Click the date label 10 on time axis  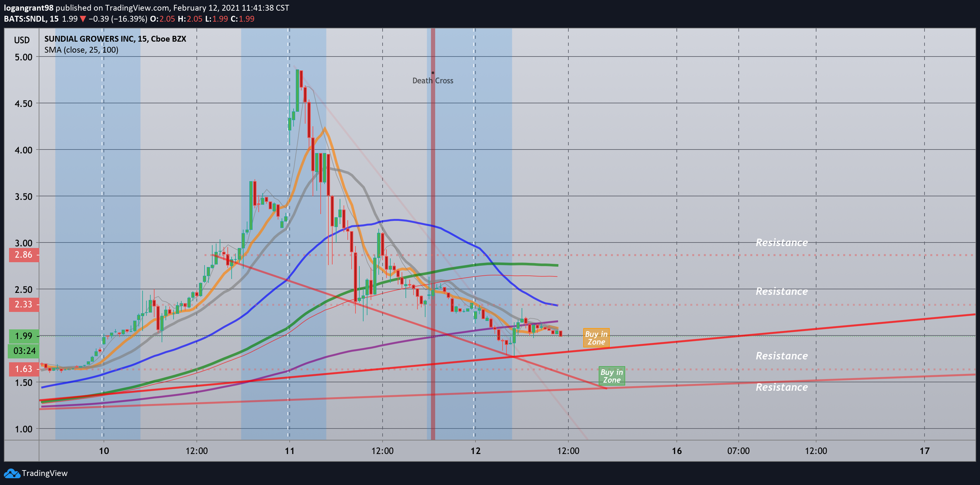[x=104, y=451]
